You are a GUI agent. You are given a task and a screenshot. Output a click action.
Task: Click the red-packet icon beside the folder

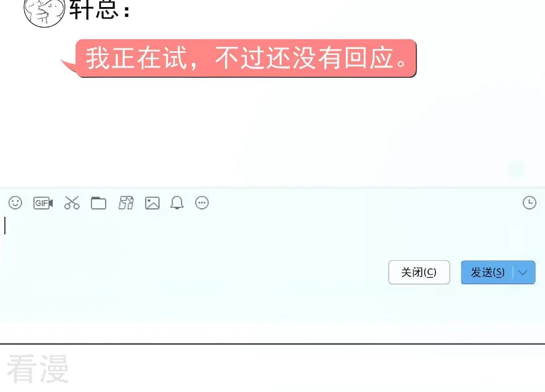[126, 203]
